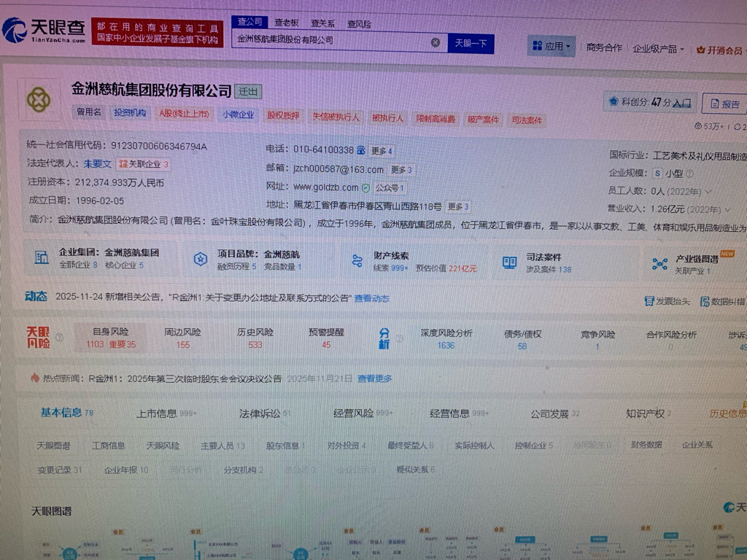The height and width of the screenshot is (560, 747).
Task: Expand employee count year dropdown arrow
Action: pos(708,192)
